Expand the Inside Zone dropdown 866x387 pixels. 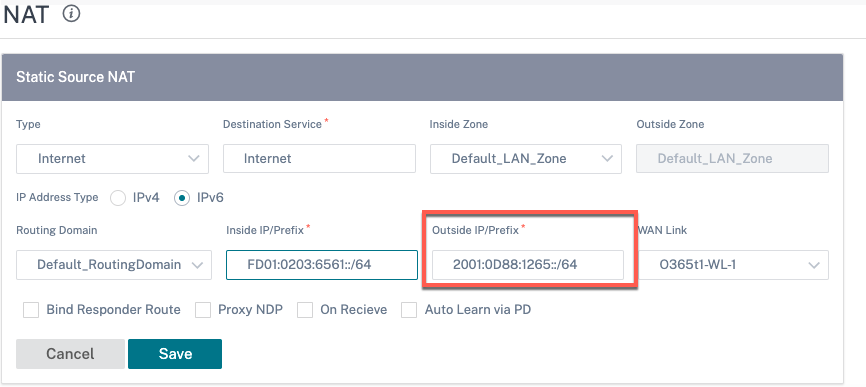[526, 159]
